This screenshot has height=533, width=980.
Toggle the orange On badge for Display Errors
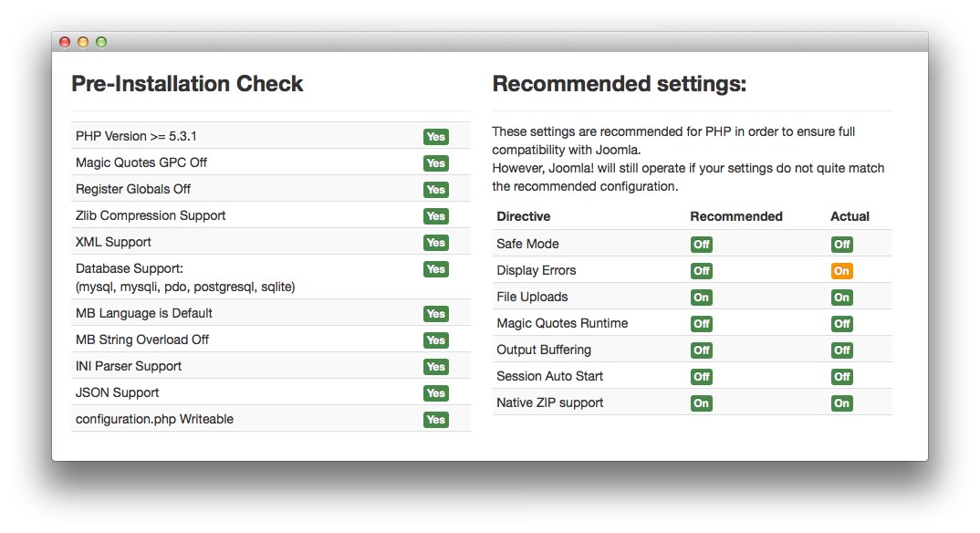click(841, 270)
